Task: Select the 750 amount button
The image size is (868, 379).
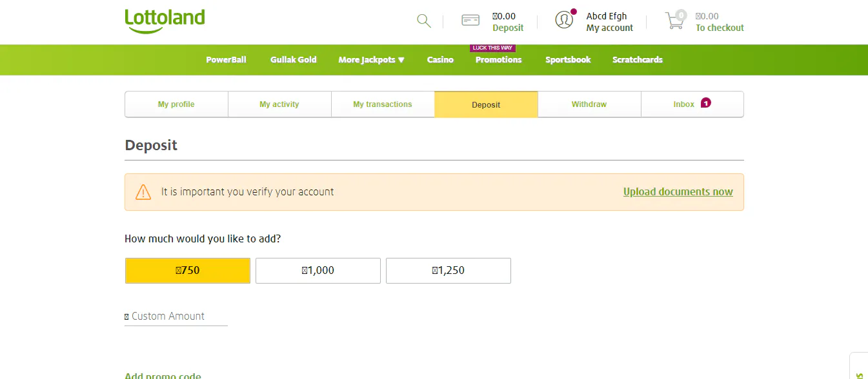Action: click(x=187, y=271)
